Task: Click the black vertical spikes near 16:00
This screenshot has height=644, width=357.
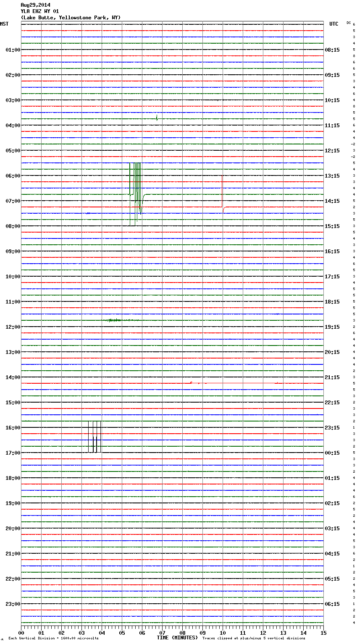Action: [x=94, y=437]
